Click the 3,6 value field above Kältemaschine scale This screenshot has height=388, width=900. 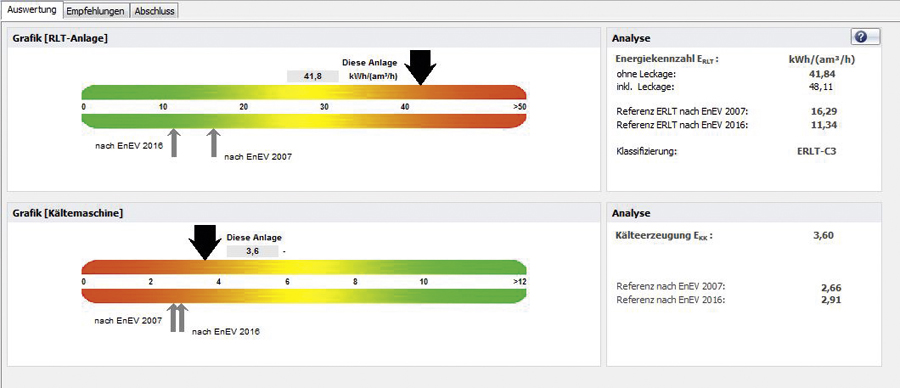[x=253, y=251]
